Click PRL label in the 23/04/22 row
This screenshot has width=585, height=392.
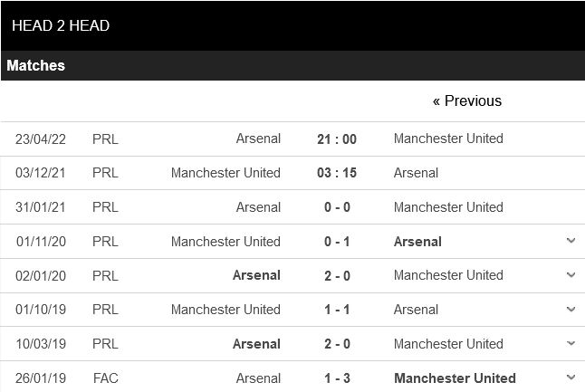coord(105,139)
